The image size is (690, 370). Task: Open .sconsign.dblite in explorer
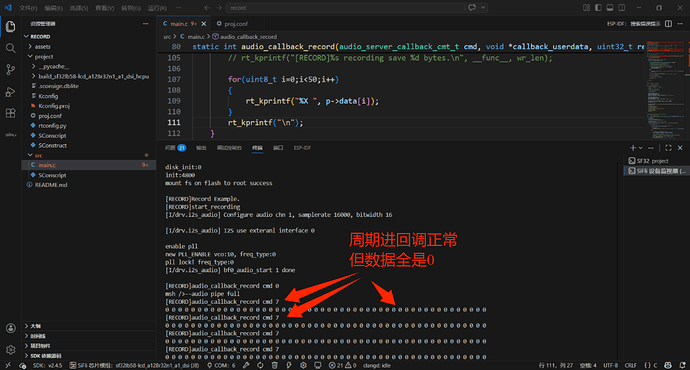pos(89,86)
